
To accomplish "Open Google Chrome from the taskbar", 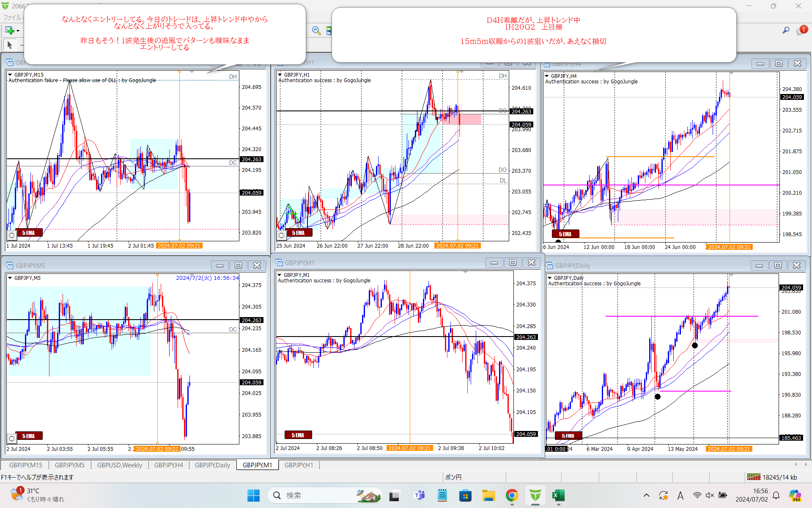I will (512, 495).
